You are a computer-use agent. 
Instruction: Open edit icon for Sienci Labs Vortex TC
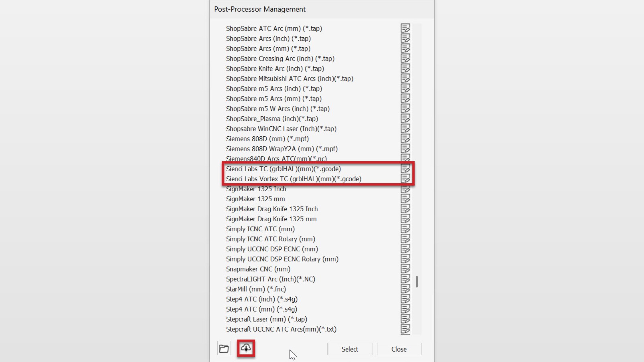coord(405,178)
